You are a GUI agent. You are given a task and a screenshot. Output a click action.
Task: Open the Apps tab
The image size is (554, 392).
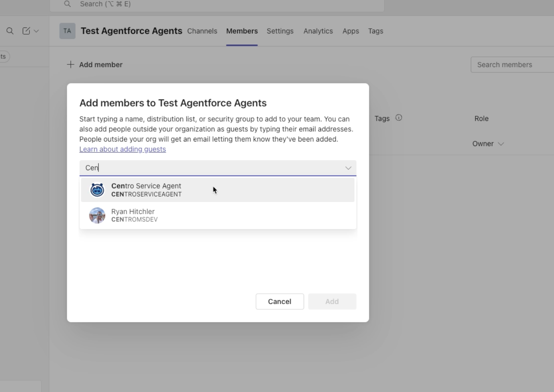(351, 31)
